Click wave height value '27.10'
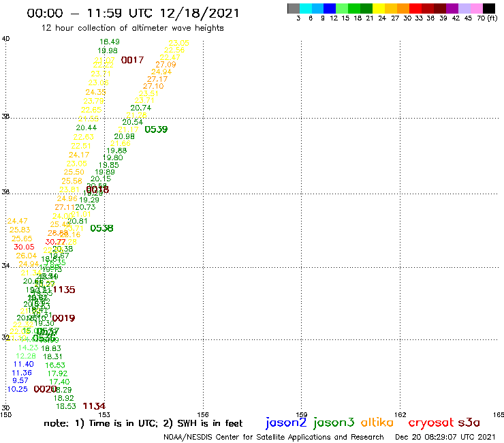504x443 pixels. 153,87
